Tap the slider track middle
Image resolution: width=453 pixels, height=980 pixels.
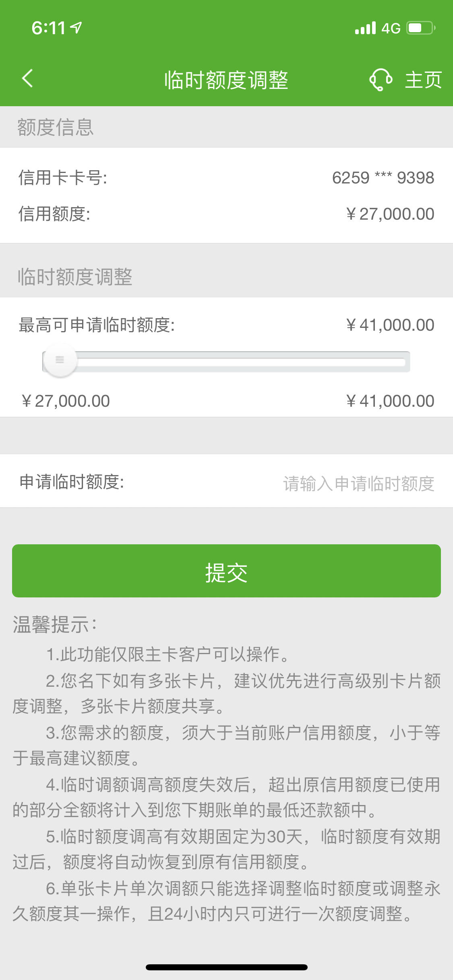[226, 362]
